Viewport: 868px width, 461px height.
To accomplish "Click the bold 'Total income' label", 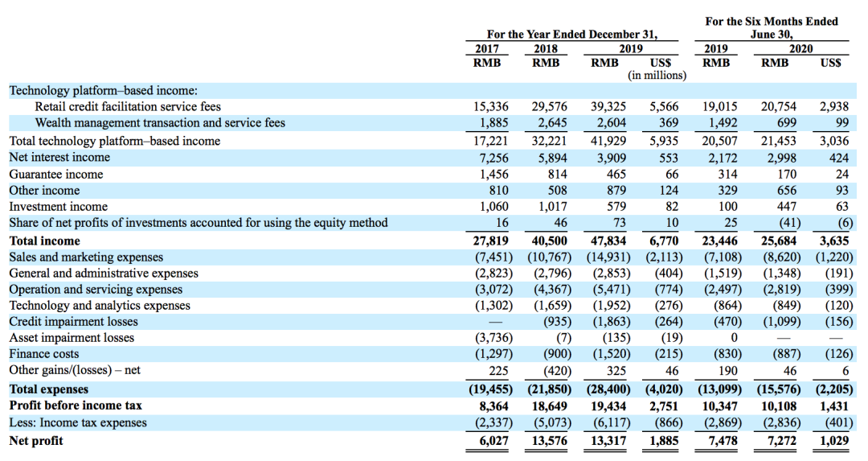I will tap(44, 241).
